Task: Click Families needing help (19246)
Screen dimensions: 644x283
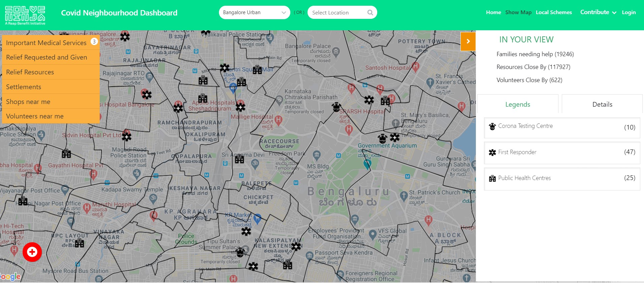Action: [x=535, y=54]
